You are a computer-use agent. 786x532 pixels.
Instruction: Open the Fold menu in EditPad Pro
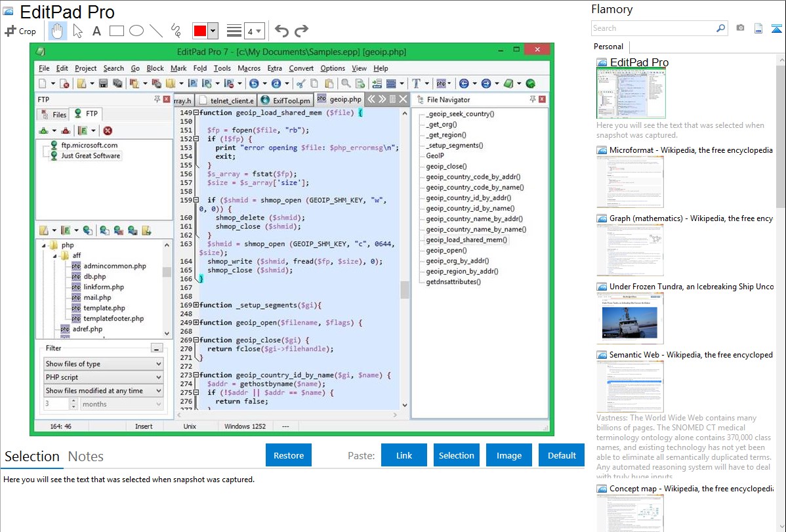(200, 68)
